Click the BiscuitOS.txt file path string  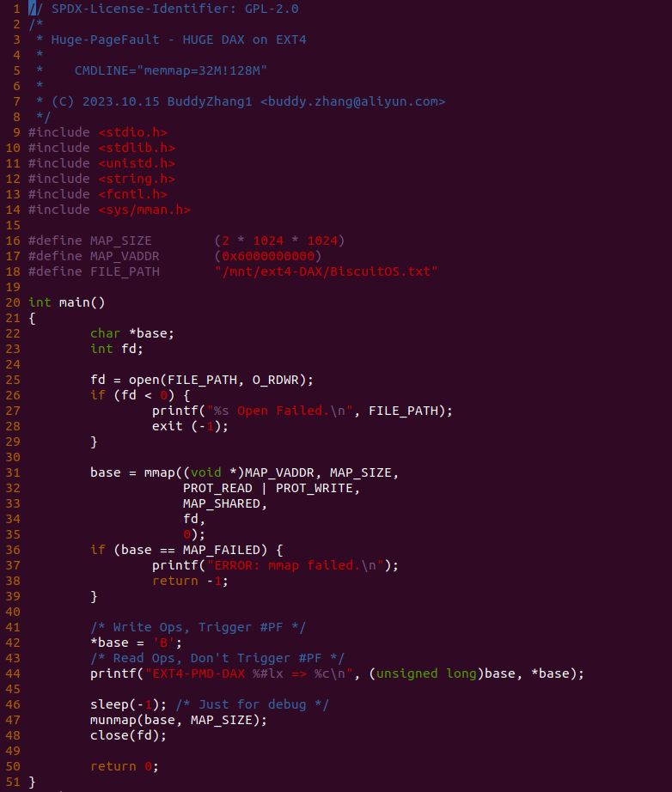[326, 271]
